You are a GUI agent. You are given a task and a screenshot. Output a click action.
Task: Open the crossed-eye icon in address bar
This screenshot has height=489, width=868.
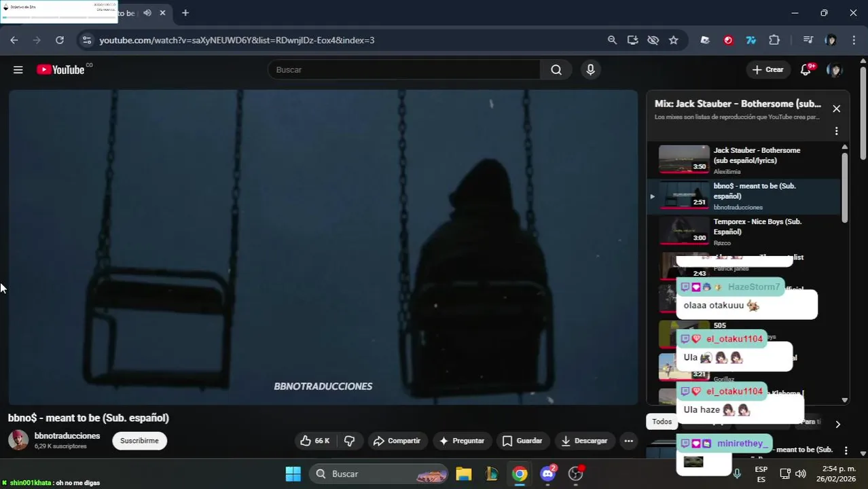[653, 40]
